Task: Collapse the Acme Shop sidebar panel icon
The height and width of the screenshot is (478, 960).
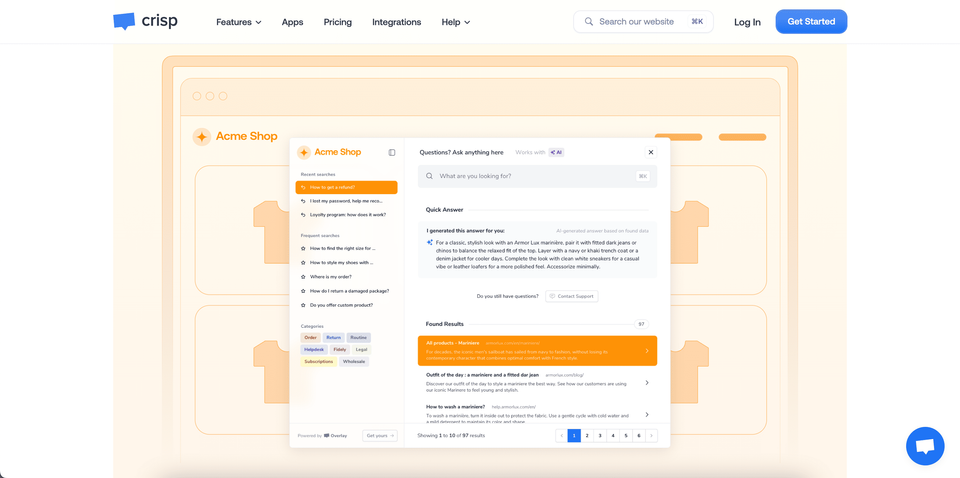Action: [x=392, y=153]
